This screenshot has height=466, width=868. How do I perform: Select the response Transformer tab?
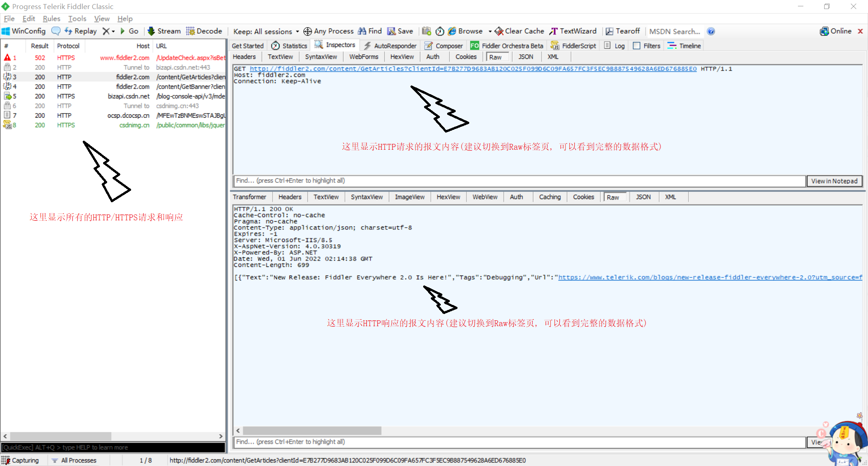point(250,197)
